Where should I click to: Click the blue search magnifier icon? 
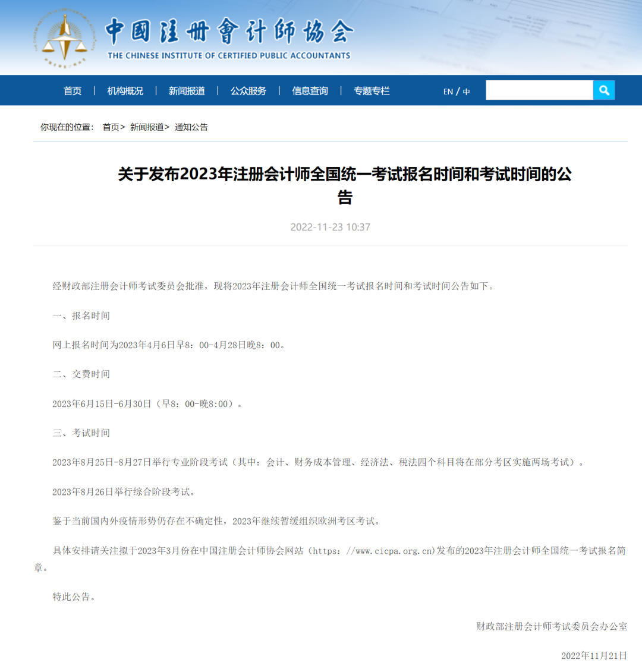point(604,90)
